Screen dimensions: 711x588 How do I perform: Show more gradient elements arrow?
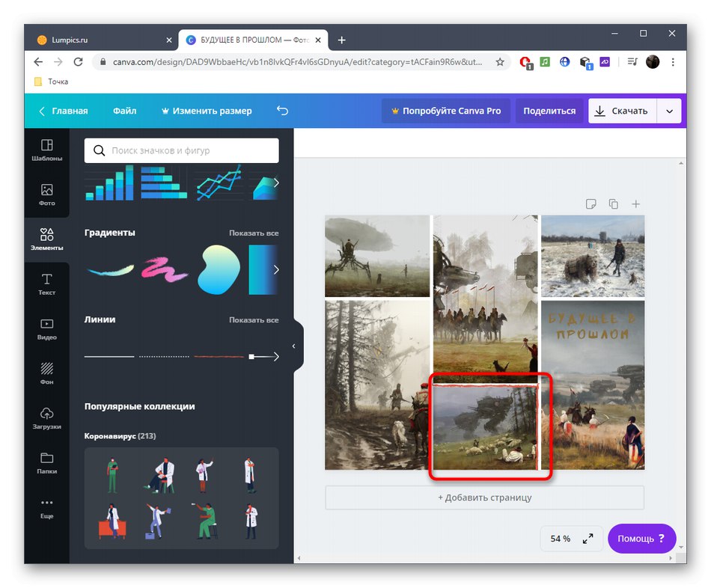tap(275, 270)
